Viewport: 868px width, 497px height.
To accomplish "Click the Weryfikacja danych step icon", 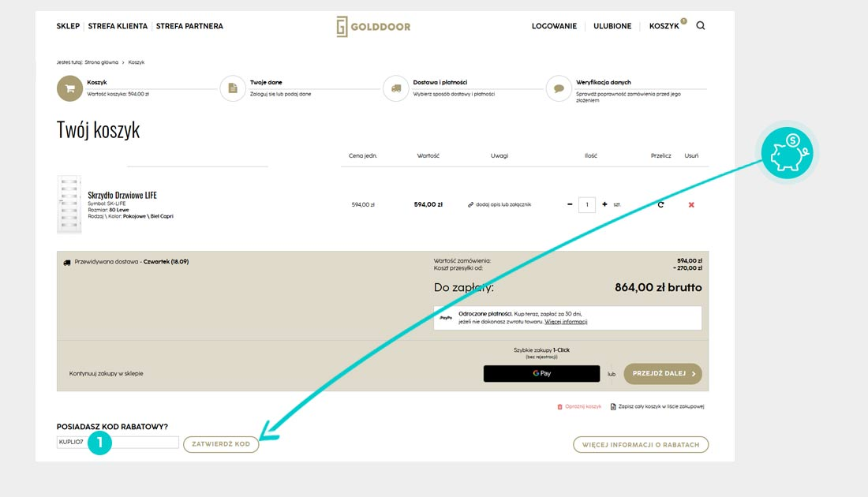I will click(x=559, y=88).
